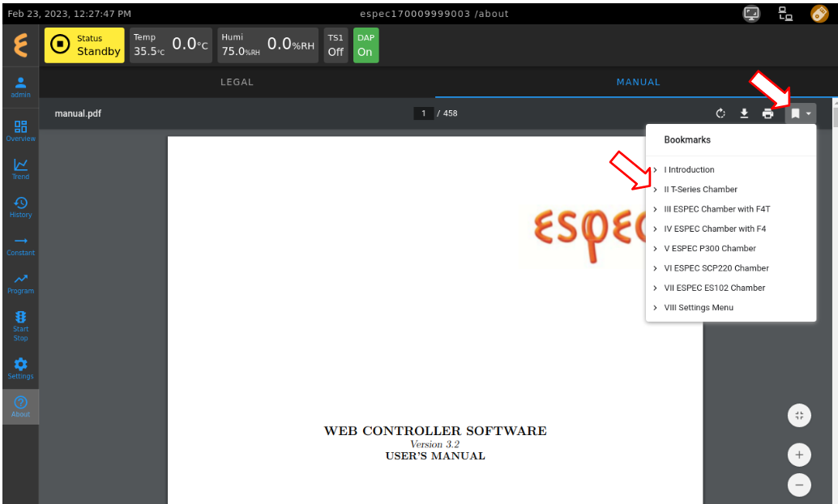This screenshot has height=504, width=838.
Task: Click the network connection icon in top bar
Action: point(785,13)
